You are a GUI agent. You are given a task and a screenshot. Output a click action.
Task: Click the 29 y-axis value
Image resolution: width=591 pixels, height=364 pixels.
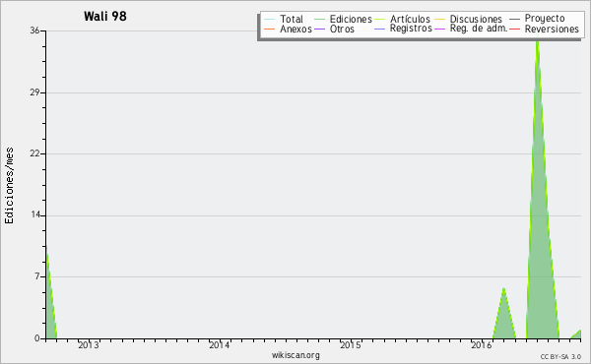(x=34, y=92)
